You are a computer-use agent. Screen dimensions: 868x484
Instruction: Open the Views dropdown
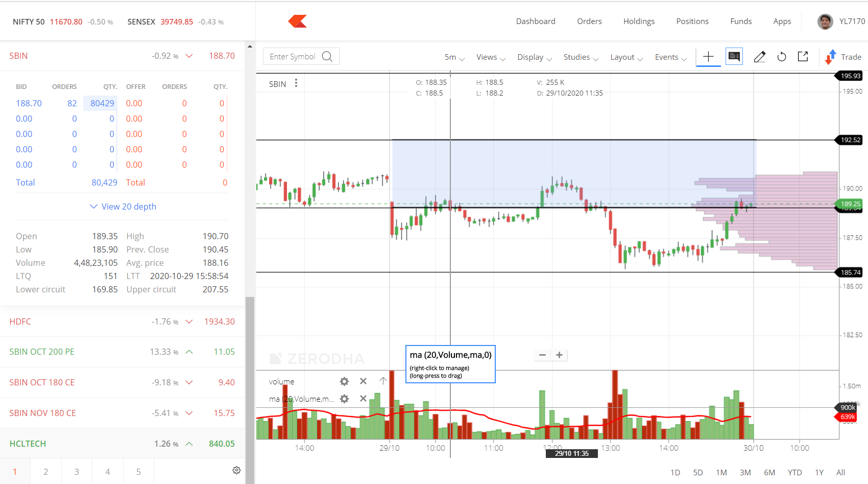click(491, 57)
